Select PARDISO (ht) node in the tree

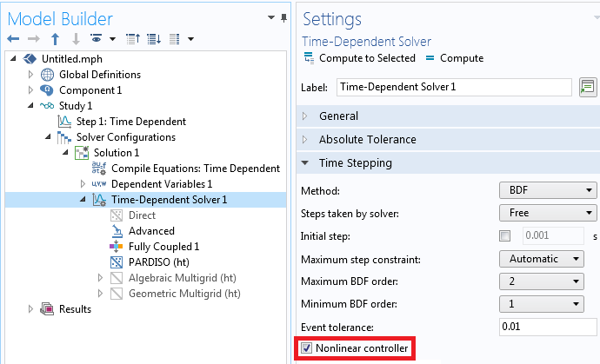(162, 262)
